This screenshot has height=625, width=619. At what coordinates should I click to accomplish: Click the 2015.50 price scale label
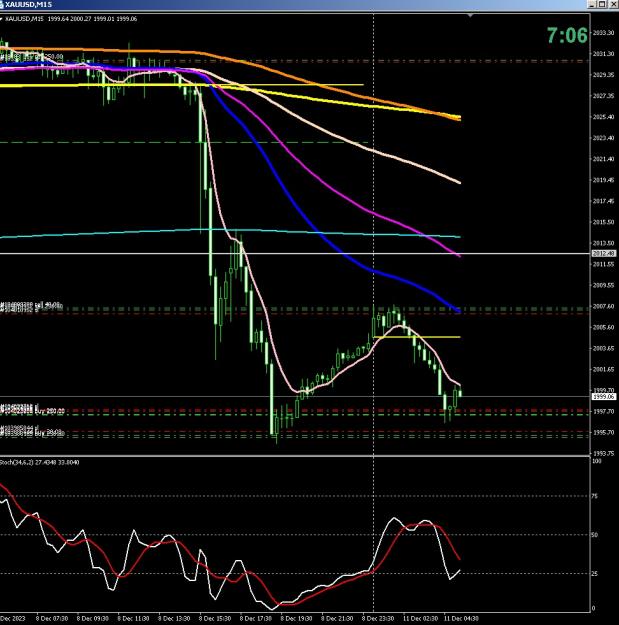point(603,222)
